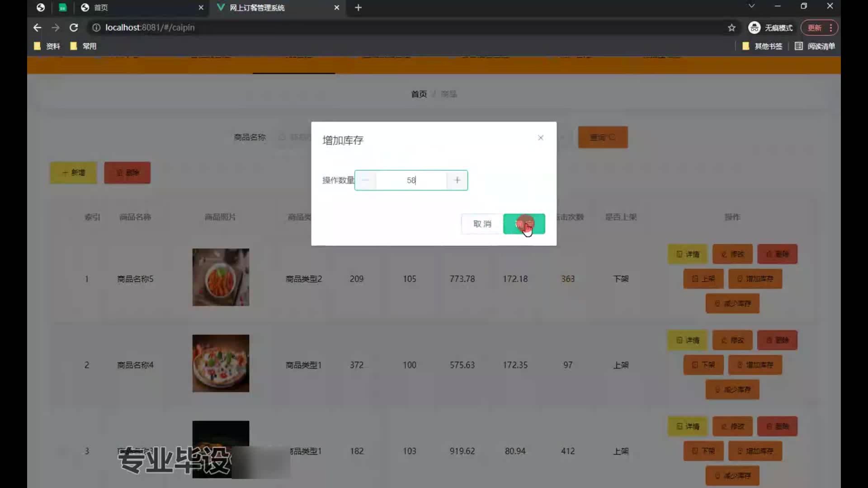Click the 更新 browser update button
Screen dimensions: 868x488
[814, 28]
